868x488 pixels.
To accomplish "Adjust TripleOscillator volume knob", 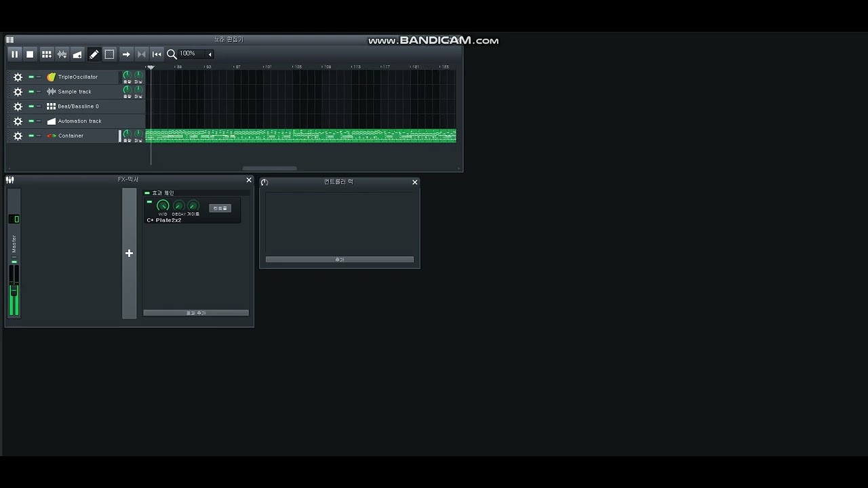I will (127, 76).
